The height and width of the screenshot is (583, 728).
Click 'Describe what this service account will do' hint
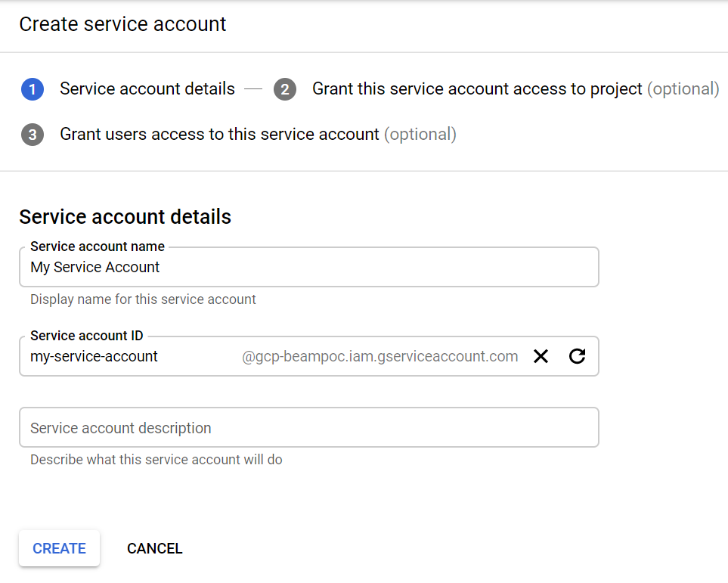point(156,460)
